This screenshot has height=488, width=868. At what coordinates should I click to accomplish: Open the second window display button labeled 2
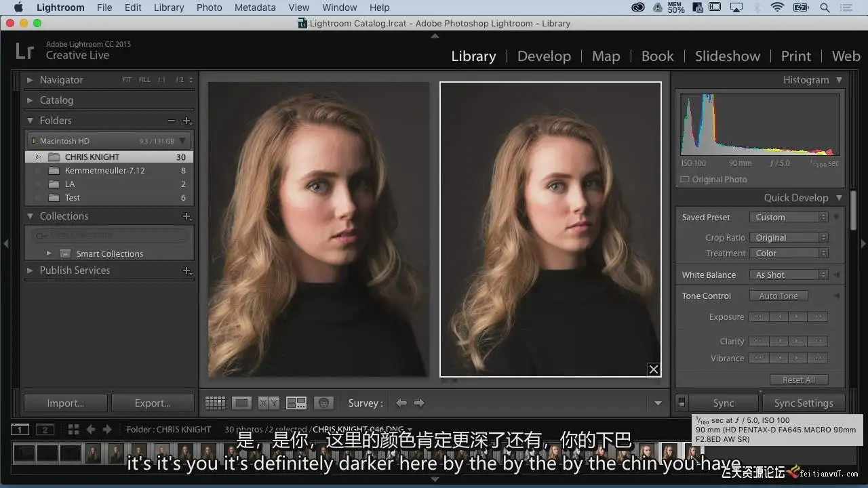pyautogui.click(x=45, y=429)
